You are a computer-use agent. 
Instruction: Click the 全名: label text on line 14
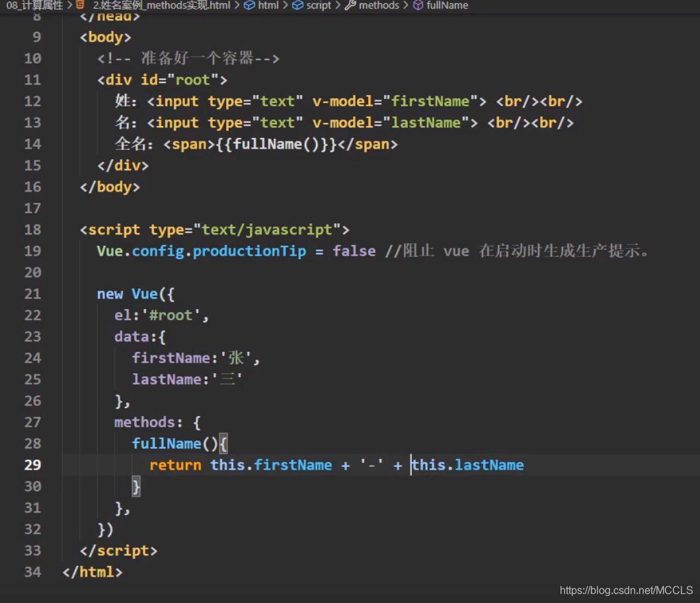point(134,143)
